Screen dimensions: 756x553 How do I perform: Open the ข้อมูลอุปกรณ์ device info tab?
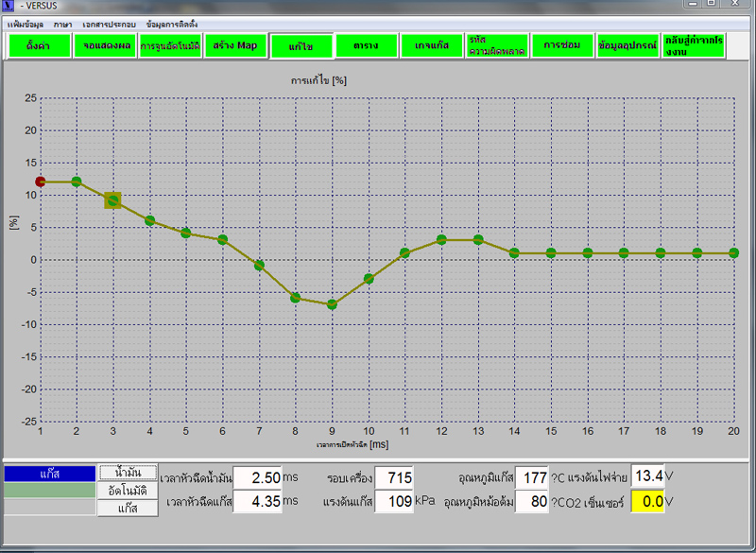627,45
